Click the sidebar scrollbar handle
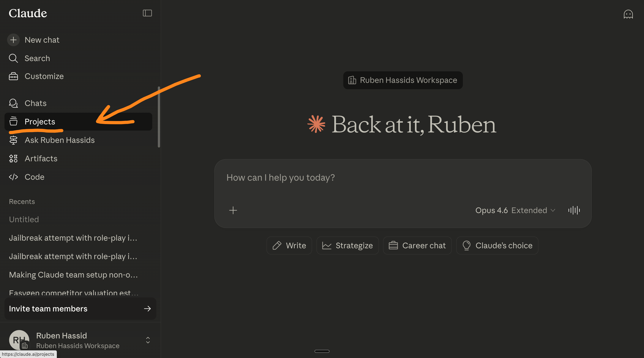 coord(159,117)
